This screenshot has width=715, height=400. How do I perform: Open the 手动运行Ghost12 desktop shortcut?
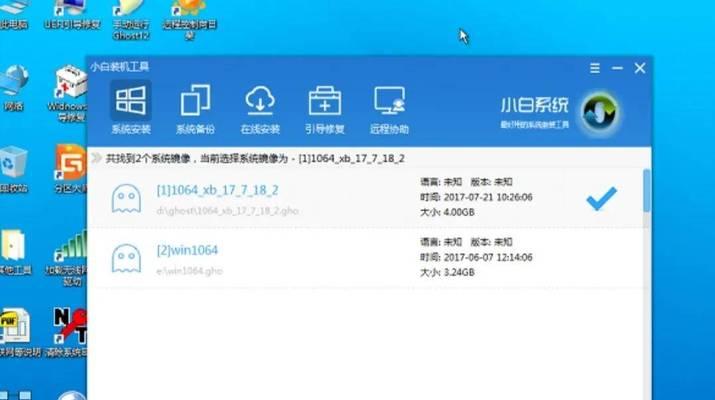pyautogui.click(x=131, y=21)
